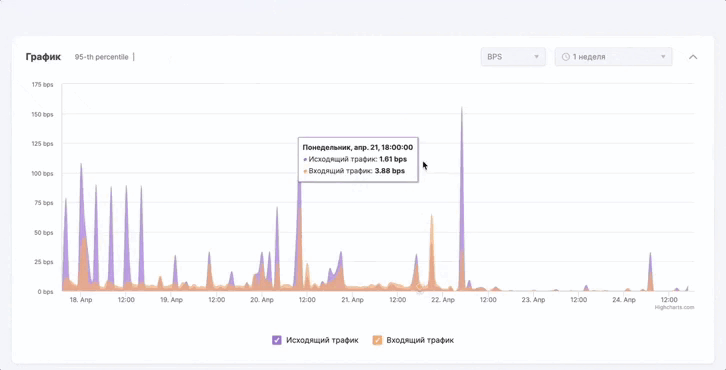Click the 75 bps axis label
Image resolution: width=726 pixels, height=370 pixels.
[44, 203]
